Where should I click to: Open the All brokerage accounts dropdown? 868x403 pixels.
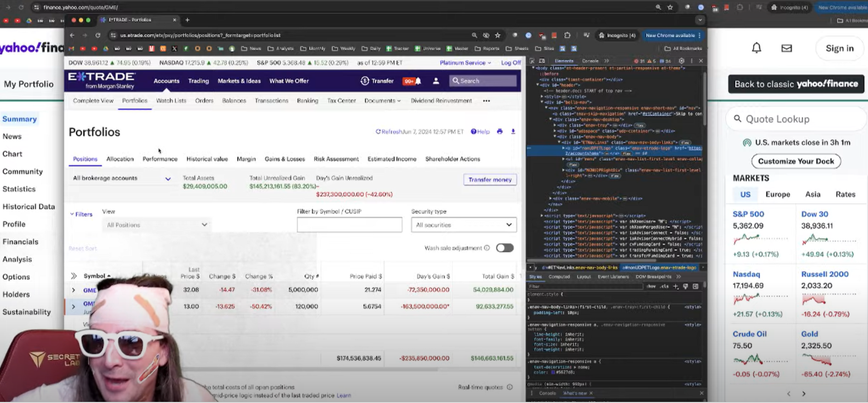pos(122,178)
